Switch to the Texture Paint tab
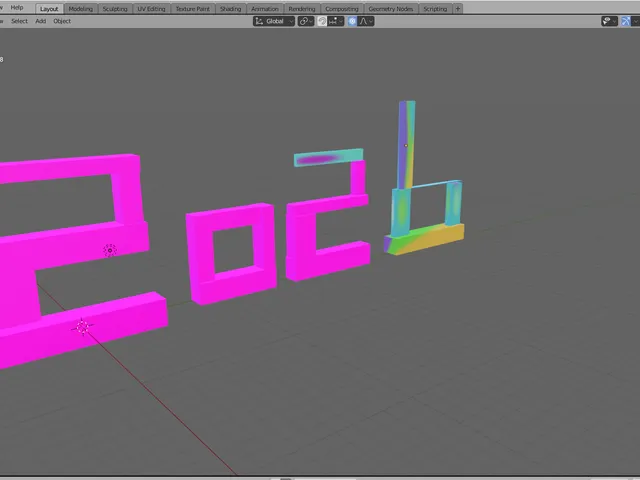Viewport: 640px width, 480px height. click(x=193, y=9)
